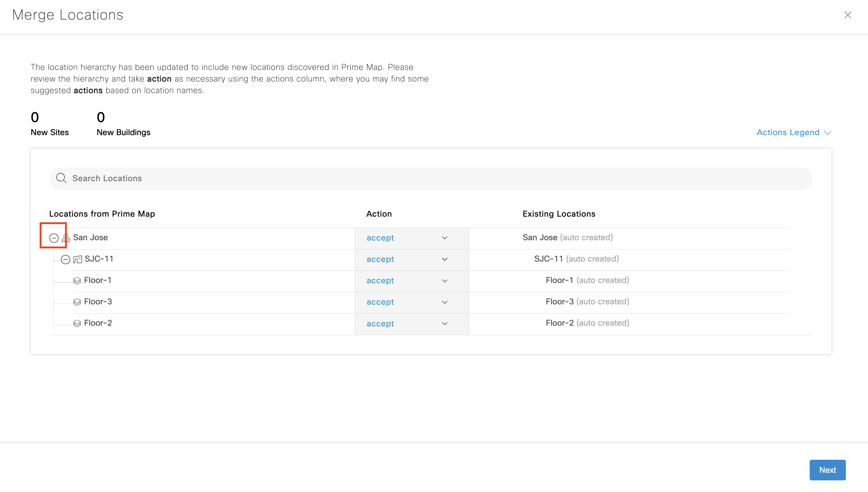Collapse the San Jose site node

point(54,238)
